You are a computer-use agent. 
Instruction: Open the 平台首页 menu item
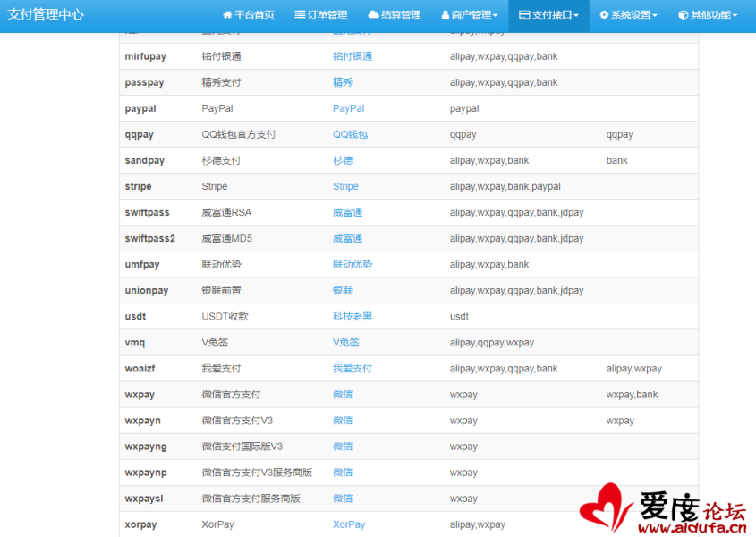249,15
